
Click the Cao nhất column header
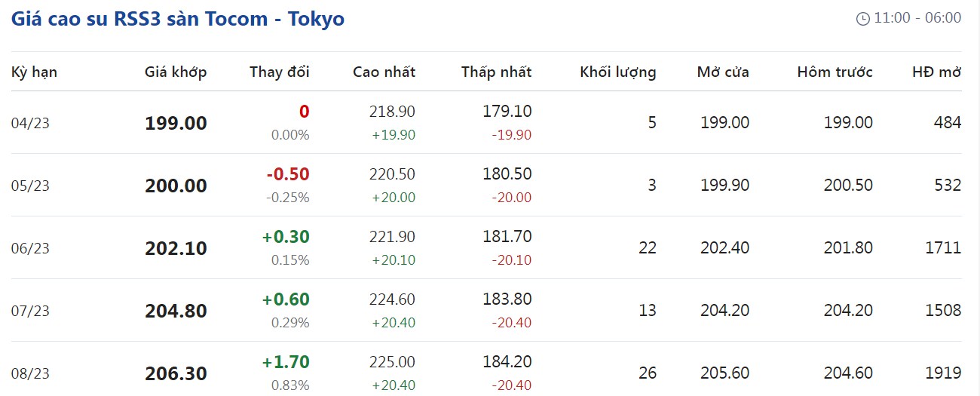point(384,72)
